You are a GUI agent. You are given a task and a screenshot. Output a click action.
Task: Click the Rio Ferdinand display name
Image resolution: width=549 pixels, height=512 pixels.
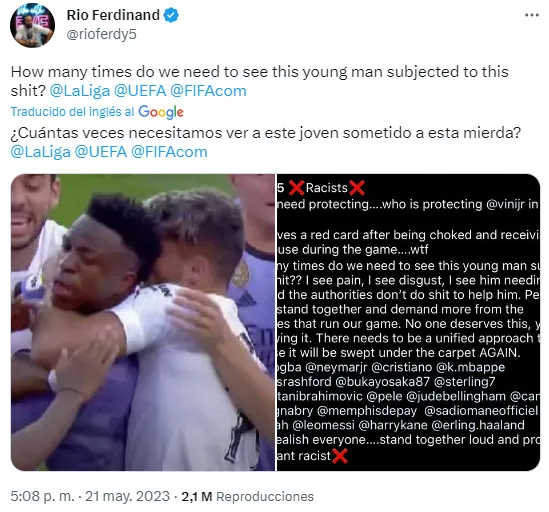pyautogui.click(x=113, y=15)
